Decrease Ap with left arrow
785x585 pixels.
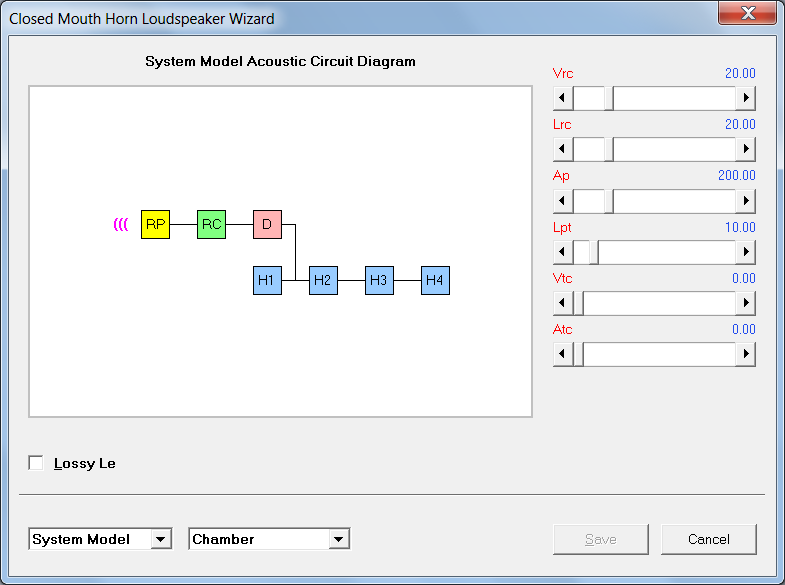click(563, 201)
